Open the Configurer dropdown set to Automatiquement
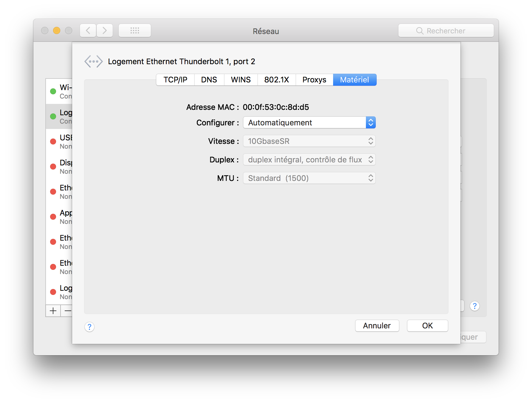The image size is (532, 403). click(309, 123)
